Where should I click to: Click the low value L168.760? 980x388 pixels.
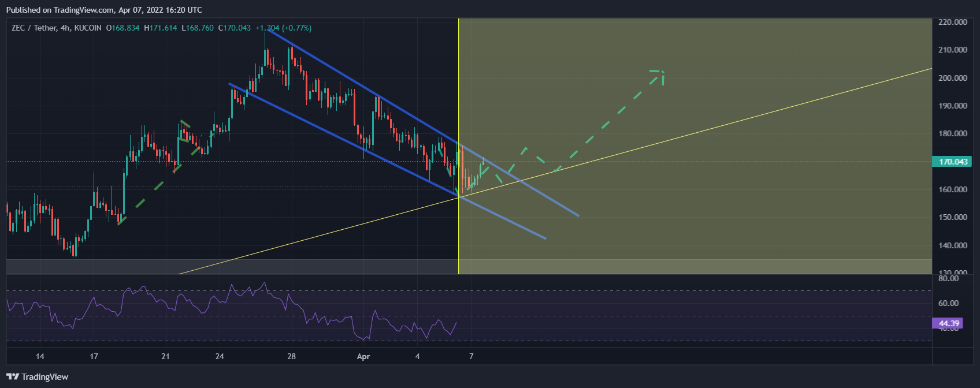tap(198, 28)
